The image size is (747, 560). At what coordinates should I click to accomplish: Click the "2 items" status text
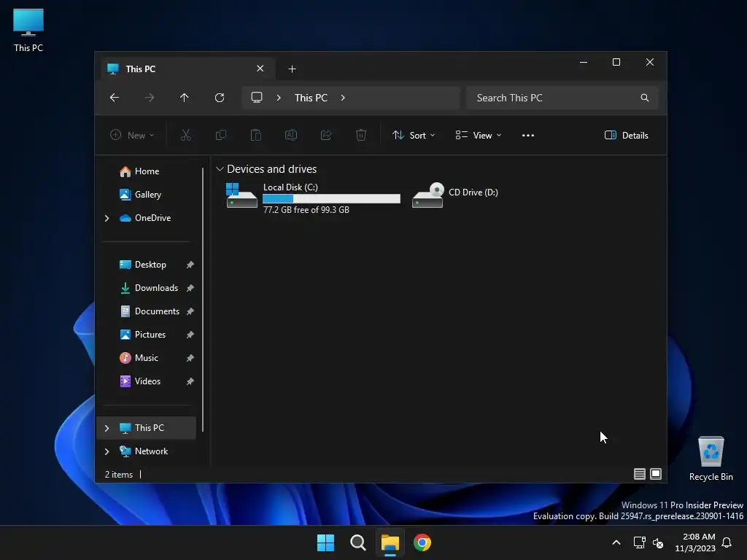[x=119, y=475]
